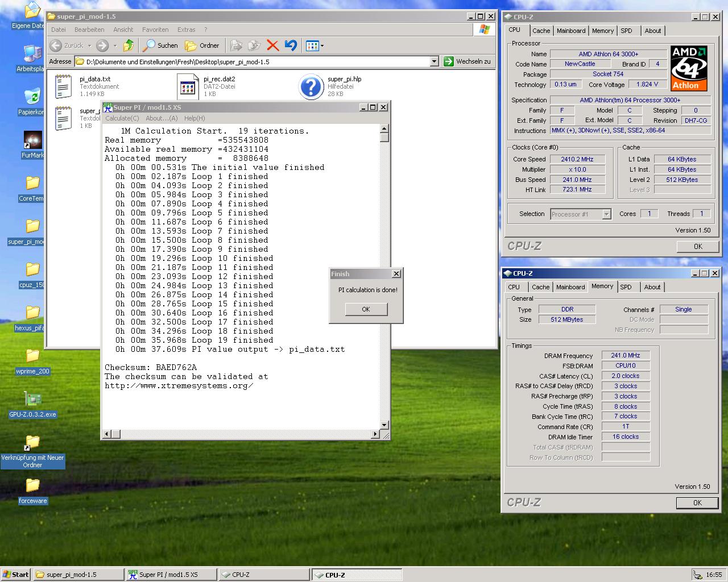Image resolution: width=728 pixels, height=582 pixels.
Task: Open the Processor #1 selection dropdown
Action: (x=606, y=214)
